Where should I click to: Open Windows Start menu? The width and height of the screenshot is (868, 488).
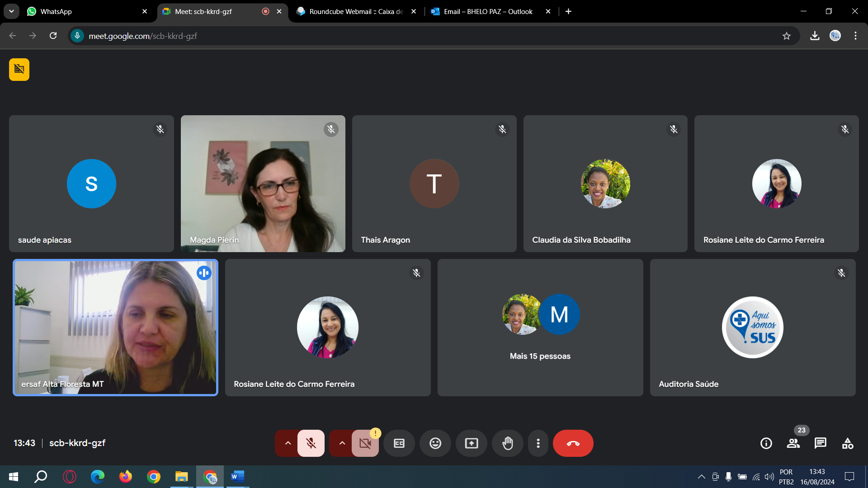click(x=14, y=477)
